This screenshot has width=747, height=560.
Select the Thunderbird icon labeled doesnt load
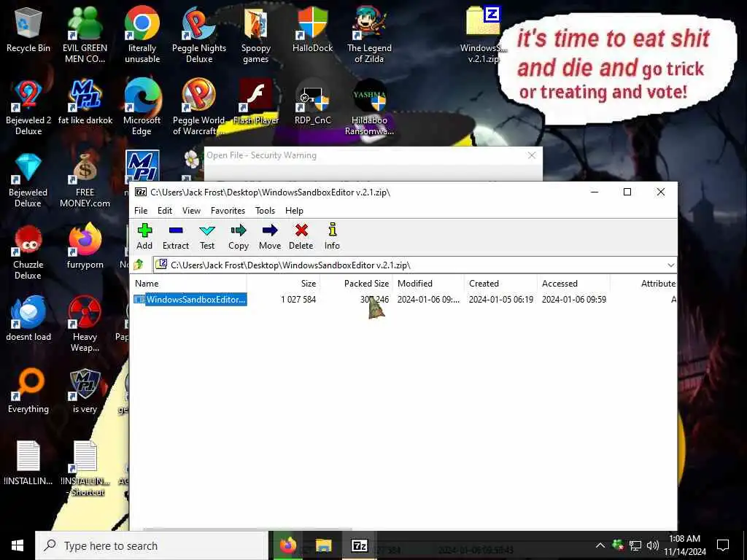(x=28, y=319)
